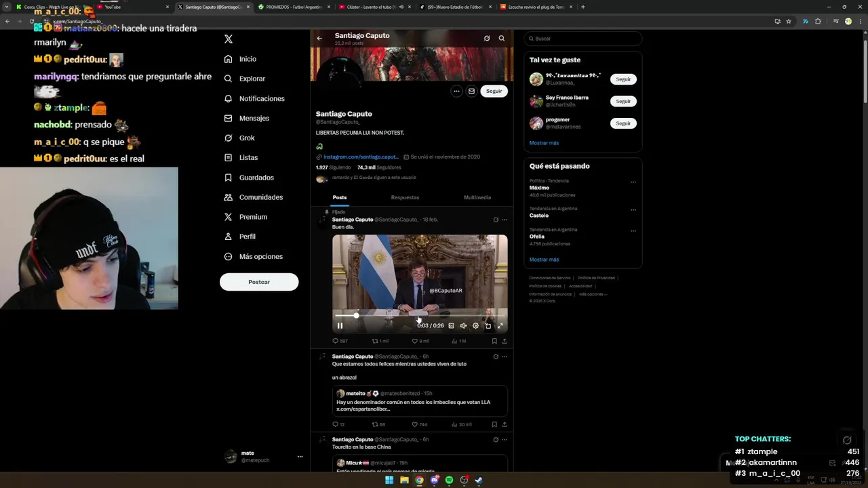The height and width of the screenshot is (488, 868).
Task: Open the instagram.com/santiago.caput link
Action: (361, 157)
